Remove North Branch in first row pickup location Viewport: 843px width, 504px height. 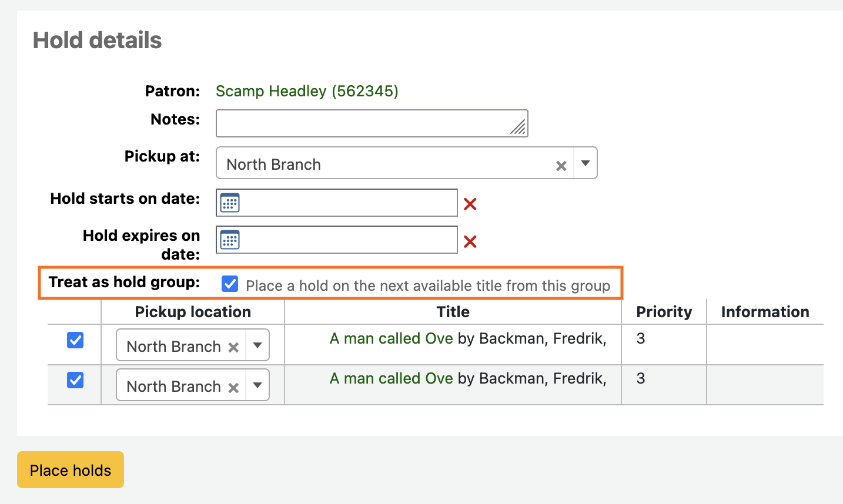coord(233,347)
